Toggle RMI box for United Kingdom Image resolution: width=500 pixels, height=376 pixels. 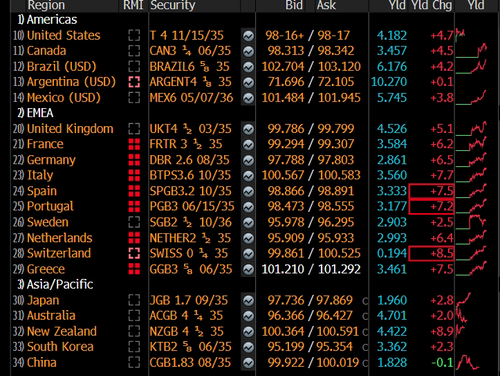click(x=134, y=129)
